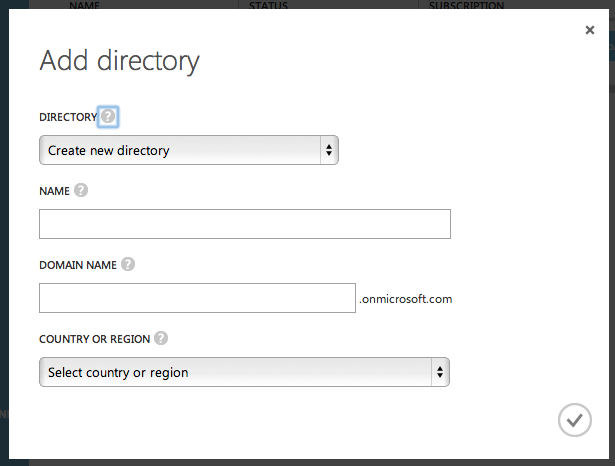Click the help icon next to NAME
The height and width of the screenshot is (466, 615).
[x=81, y=190]
